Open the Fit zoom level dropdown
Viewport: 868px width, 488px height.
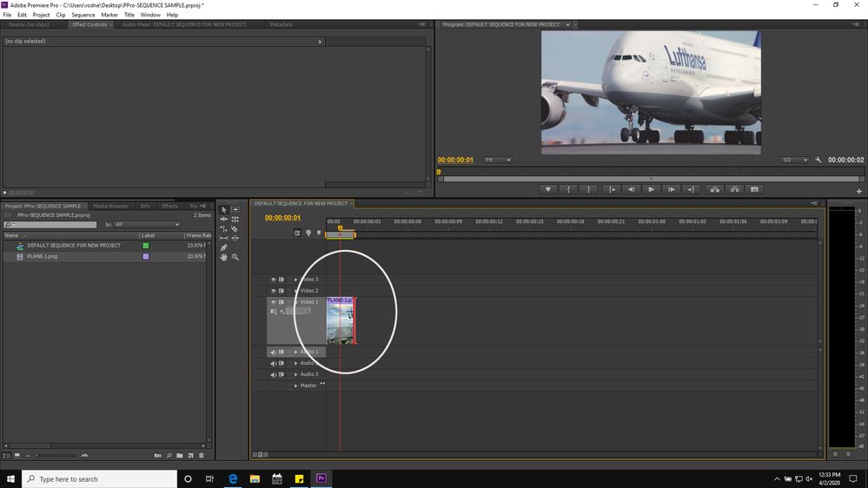tap(497, 160)
